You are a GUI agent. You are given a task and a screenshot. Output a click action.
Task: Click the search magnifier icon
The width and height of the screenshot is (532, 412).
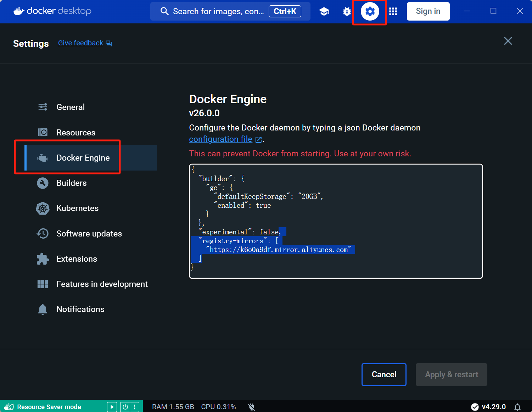[x=164, y=11]
